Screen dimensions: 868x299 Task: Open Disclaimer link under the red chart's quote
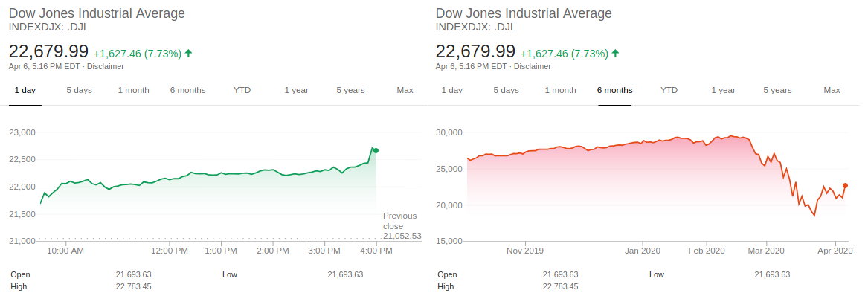click(x=533, y=66)
